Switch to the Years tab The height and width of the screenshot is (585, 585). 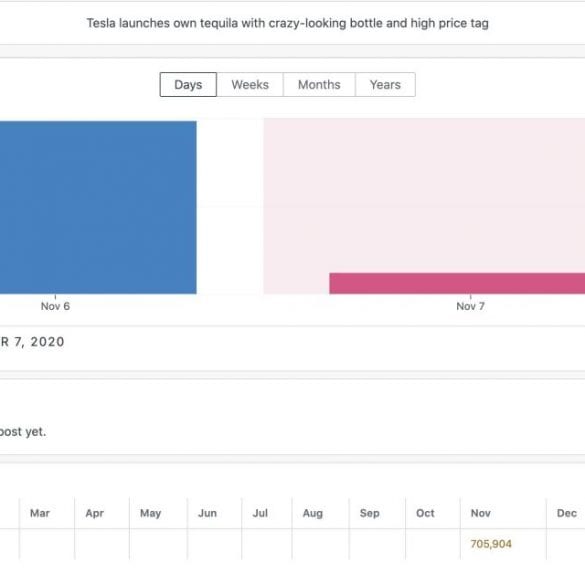[x=385, y=85]
